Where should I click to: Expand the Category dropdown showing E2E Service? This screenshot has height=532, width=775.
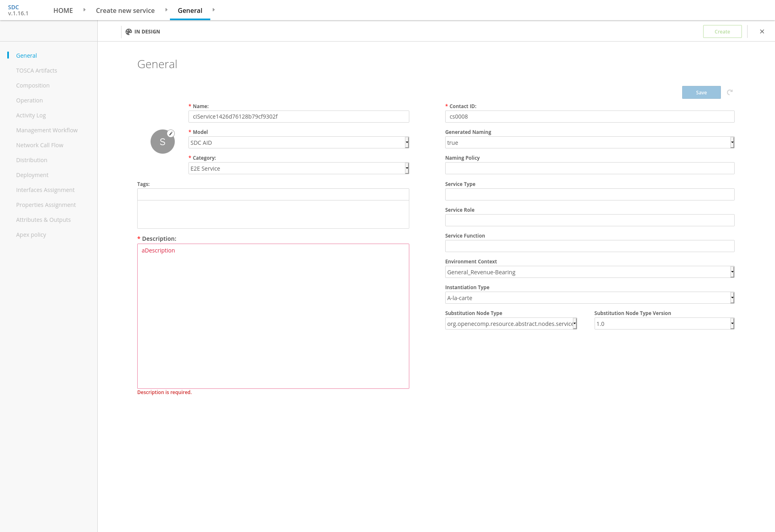tap(299, 168)
